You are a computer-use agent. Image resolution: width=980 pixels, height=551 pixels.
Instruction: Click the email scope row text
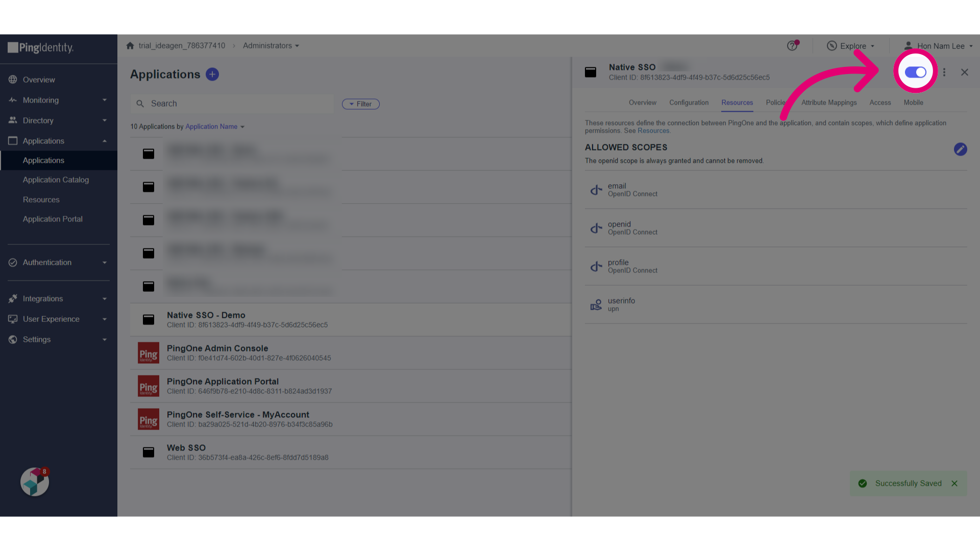(x=632, y=190)
